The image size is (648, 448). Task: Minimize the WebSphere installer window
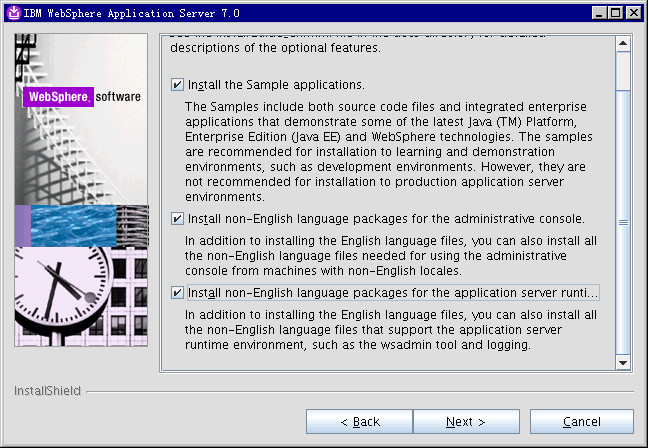[599, 12]
